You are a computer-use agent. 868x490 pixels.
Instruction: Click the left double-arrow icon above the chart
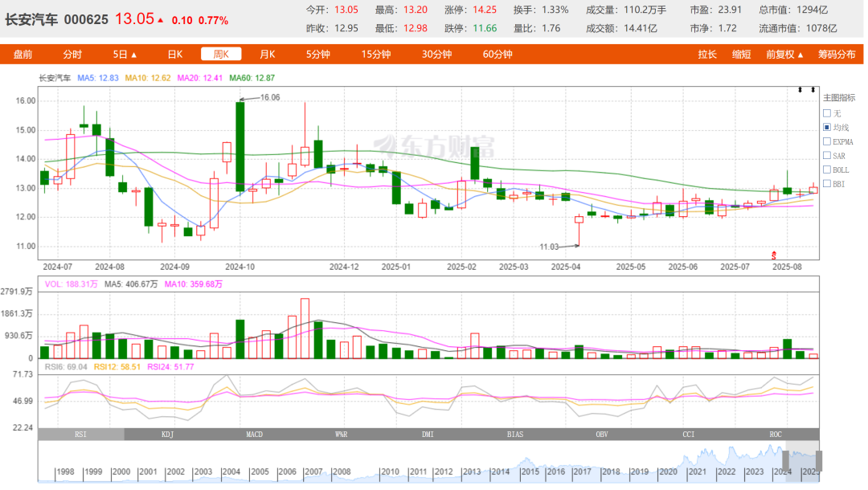pyautogui.click(x=800, y=90)
